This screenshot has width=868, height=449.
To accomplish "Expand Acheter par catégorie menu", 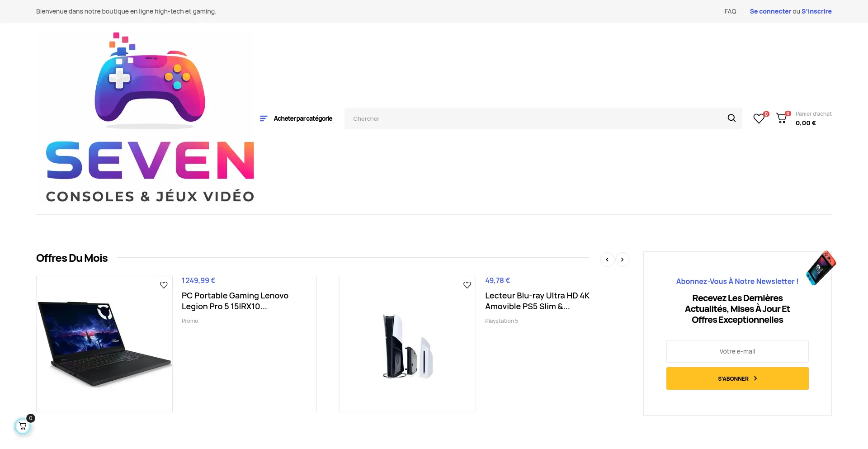I will [x=303, y=118].
